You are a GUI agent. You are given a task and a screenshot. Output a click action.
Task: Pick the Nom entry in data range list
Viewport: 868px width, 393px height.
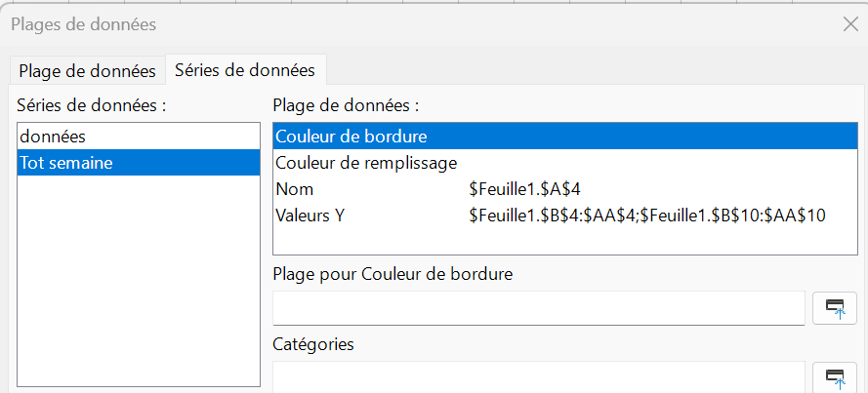point(295,189)
